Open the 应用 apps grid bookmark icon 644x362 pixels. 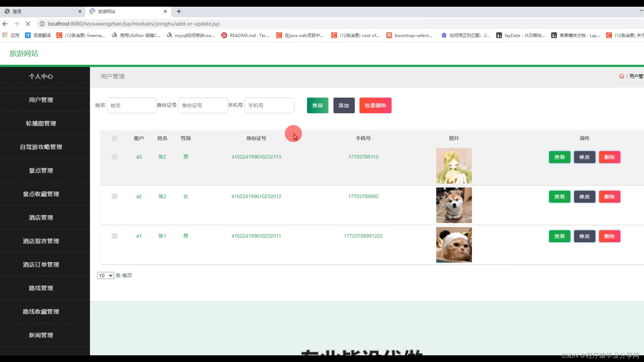pos(5,35)
